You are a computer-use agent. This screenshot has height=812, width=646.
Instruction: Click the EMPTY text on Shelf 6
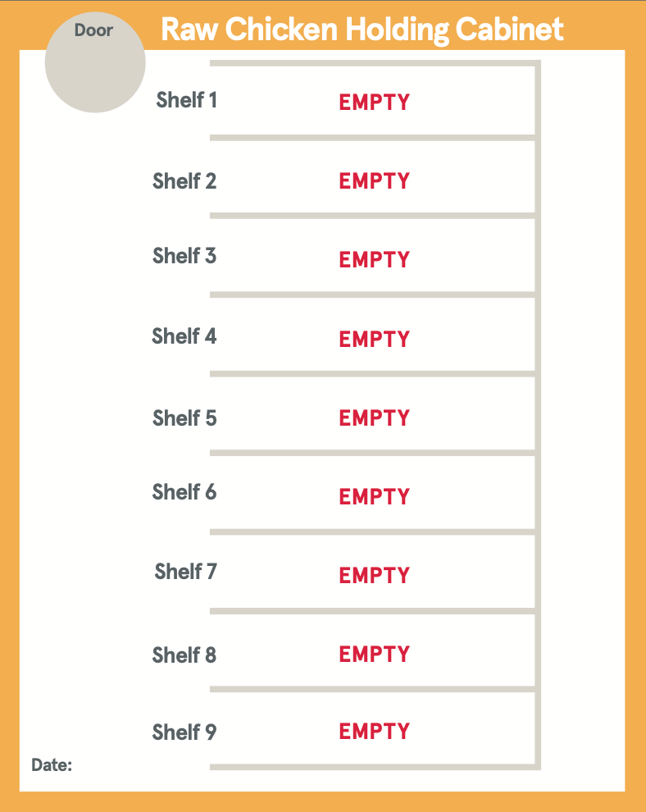[375, 497]
